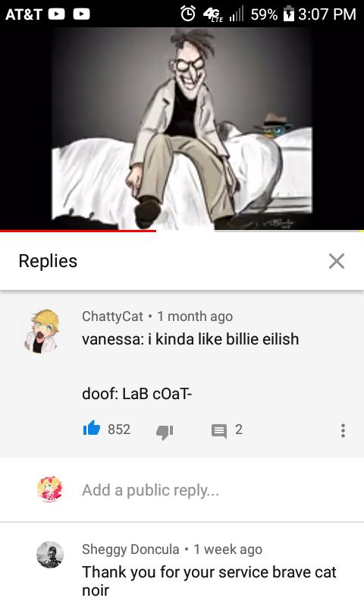Open the replies icon showing 2

[x=219, y=431]
